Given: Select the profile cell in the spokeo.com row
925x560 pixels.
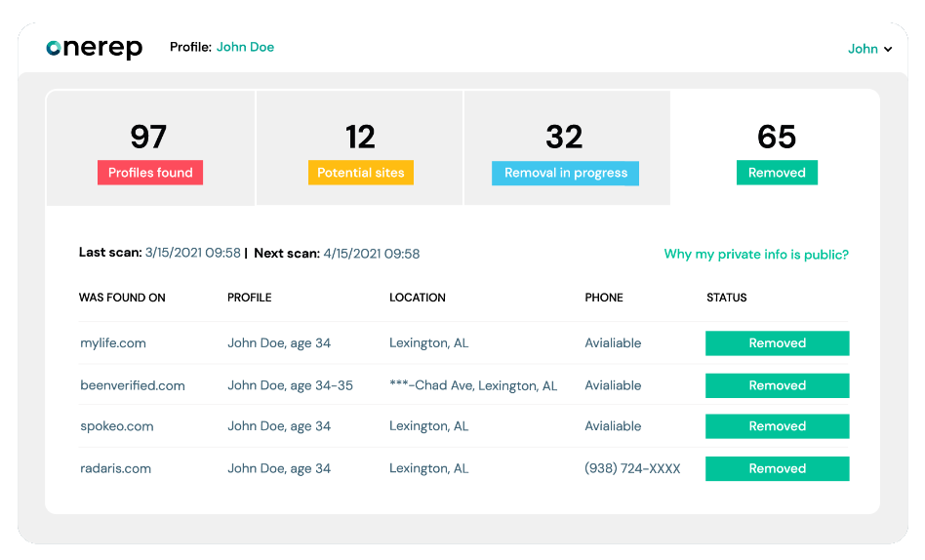Looking at the screenshot, I should pyautogui.click(x=279, y=426).
